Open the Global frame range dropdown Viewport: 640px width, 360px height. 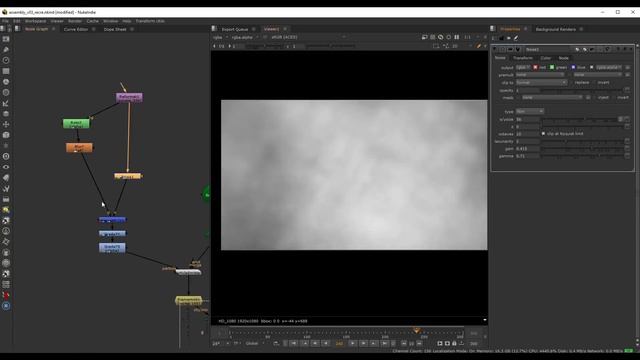click(x=255, y=344)
